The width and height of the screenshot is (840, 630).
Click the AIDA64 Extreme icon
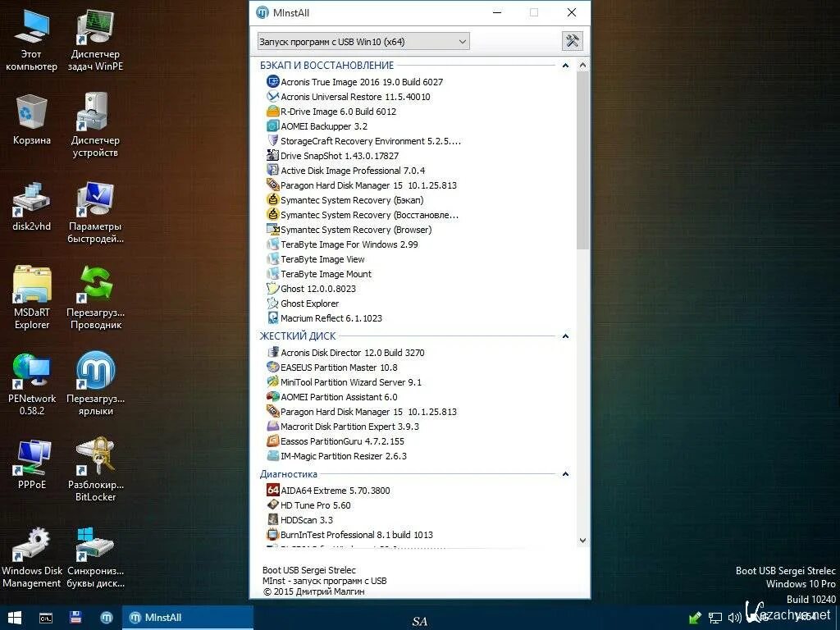(272, 491)
